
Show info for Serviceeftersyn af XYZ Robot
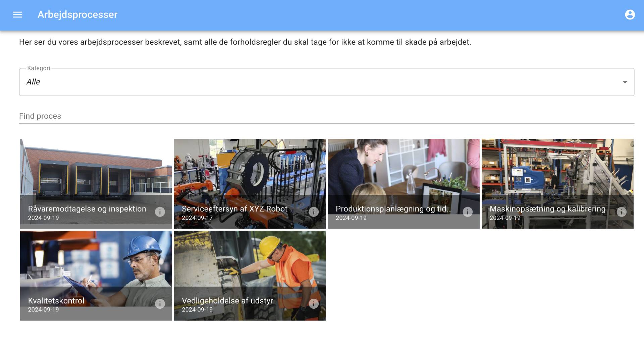tap(314, 212)
